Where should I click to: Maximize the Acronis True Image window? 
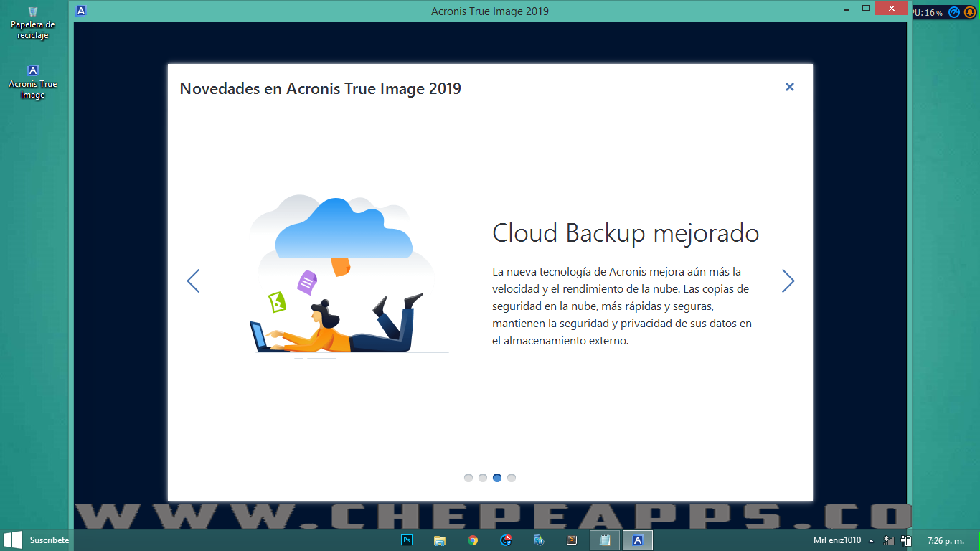[865, 9]
